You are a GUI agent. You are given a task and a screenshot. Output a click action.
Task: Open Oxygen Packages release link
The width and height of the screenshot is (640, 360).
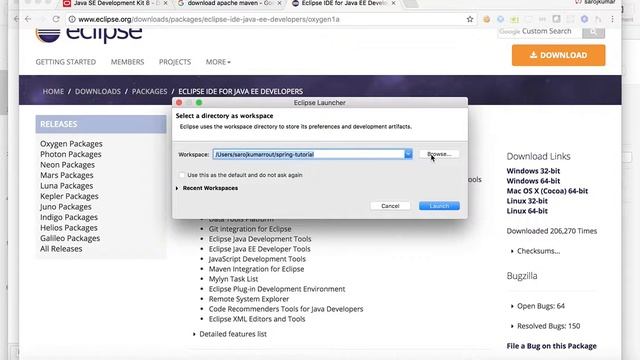(x=71, y=144)
